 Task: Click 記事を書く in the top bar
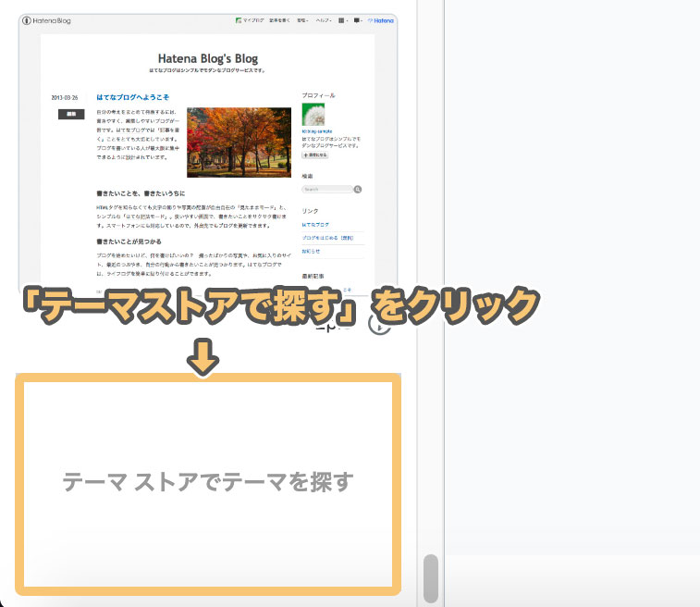278,19
